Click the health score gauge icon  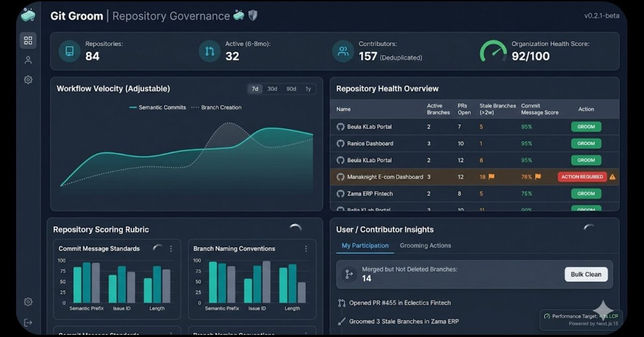tap(493, 52)
